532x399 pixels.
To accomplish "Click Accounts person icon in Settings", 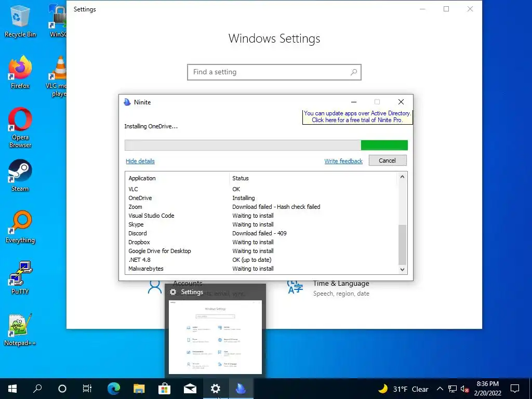I will 155,287.
